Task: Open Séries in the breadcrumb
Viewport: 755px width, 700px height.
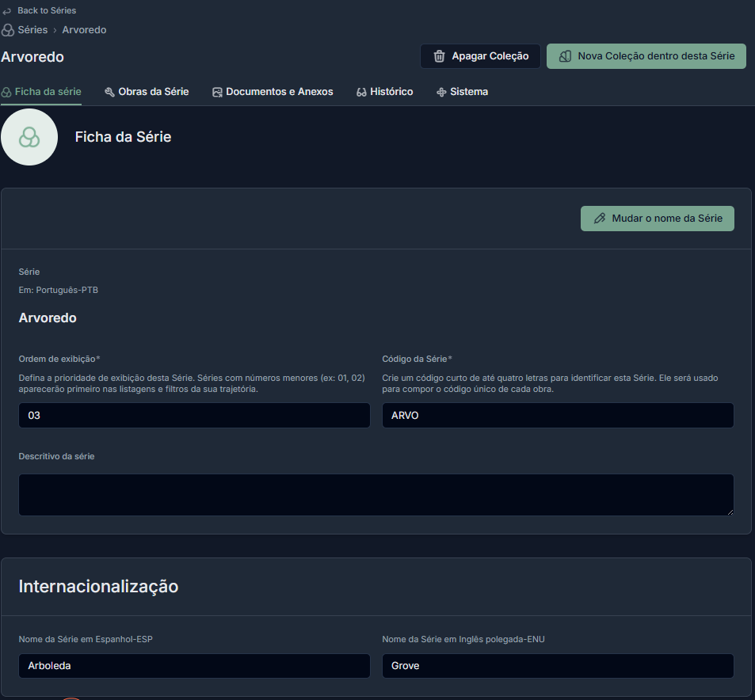Action: pyautogui.click(x=32, y=30)
